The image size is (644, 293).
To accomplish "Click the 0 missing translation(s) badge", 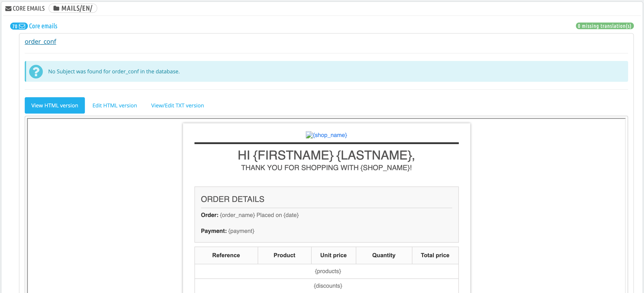I will click(x=604, y=26).
